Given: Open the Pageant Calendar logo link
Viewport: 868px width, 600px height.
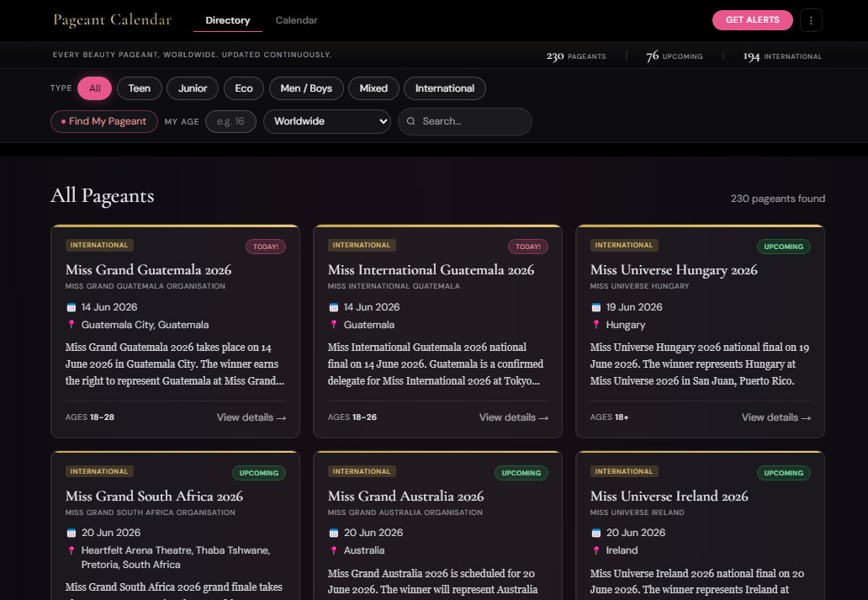Looking at the screenshot, I should pos(113,20).
